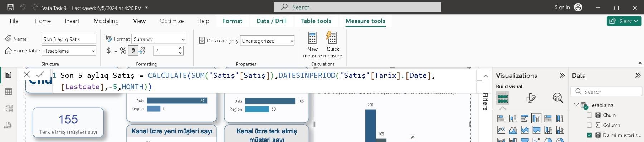Click the Search box in title bar
The width and height of the screenshot is (644, 142).
tap(357, 7)
